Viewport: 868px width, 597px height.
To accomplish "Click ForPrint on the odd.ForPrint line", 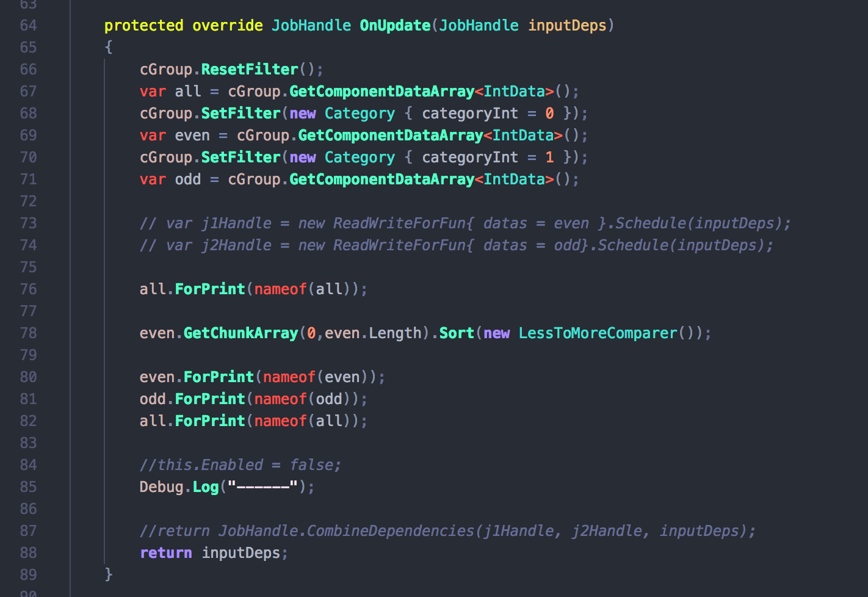I will [x=210, y=399].
